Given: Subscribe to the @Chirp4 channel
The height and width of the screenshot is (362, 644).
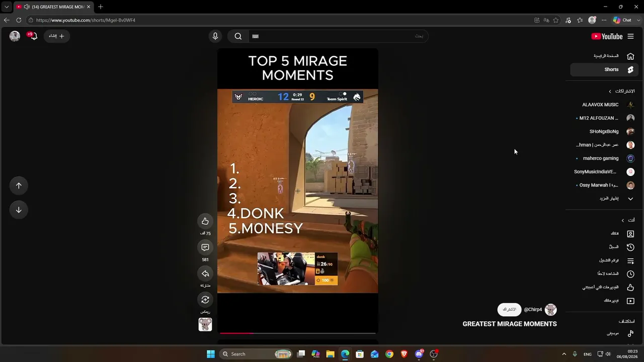Looking at the screenshot, I should click(509, 310).
